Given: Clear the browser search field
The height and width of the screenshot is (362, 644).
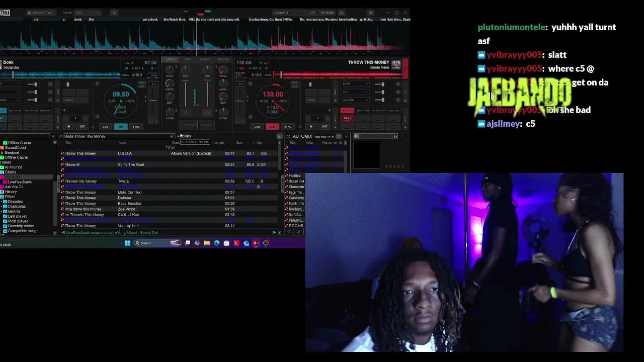Looking at the screenshot, I should pos(172,136).
